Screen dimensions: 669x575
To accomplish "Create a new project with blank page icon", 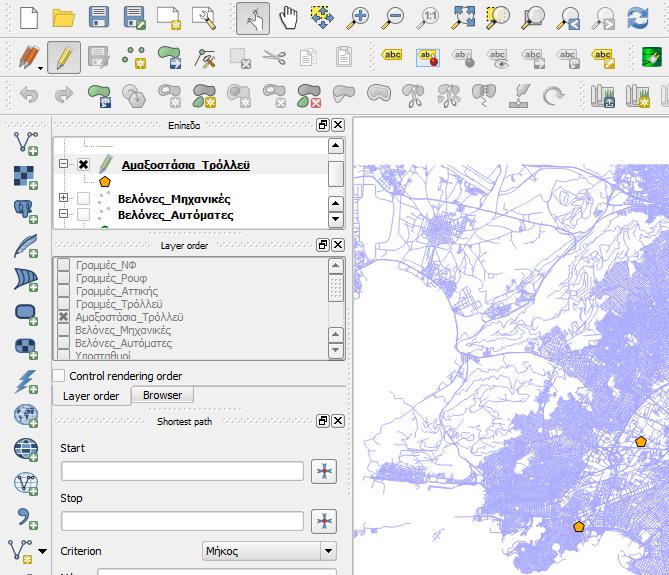I will (29, 18).
